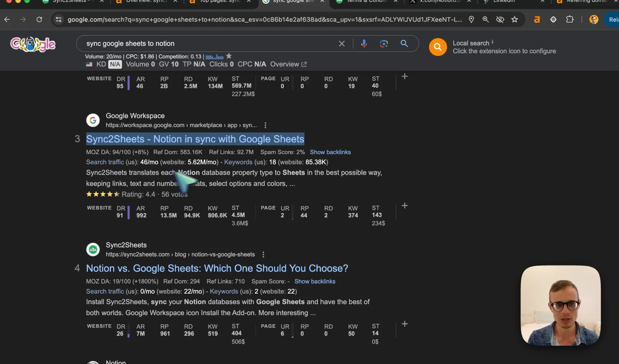This screenshot has width=619, height=364.
Task: Bookmark this page with the star icon
Action: (514, 20)
